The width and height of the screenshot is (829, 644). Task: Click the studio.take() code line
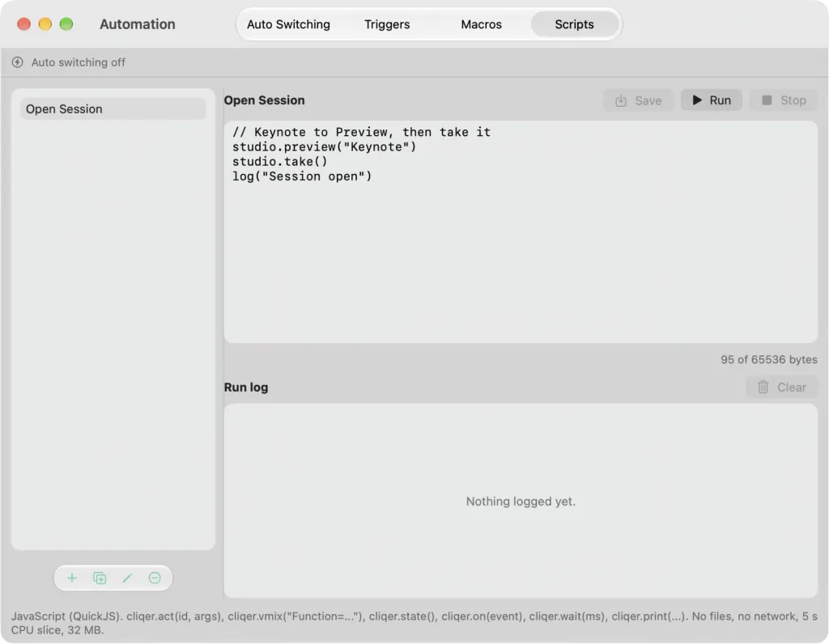pos(279,162)
